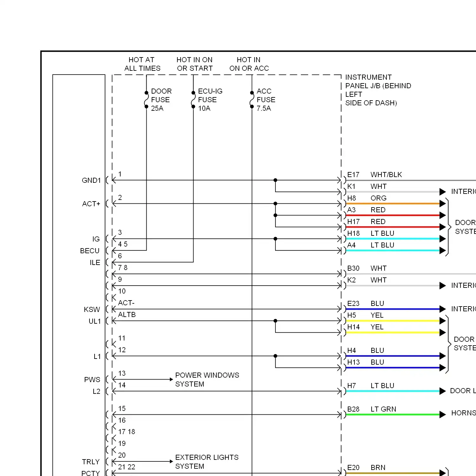
Task: Select the E23 BLU wire label
Action: coord(366,303)
